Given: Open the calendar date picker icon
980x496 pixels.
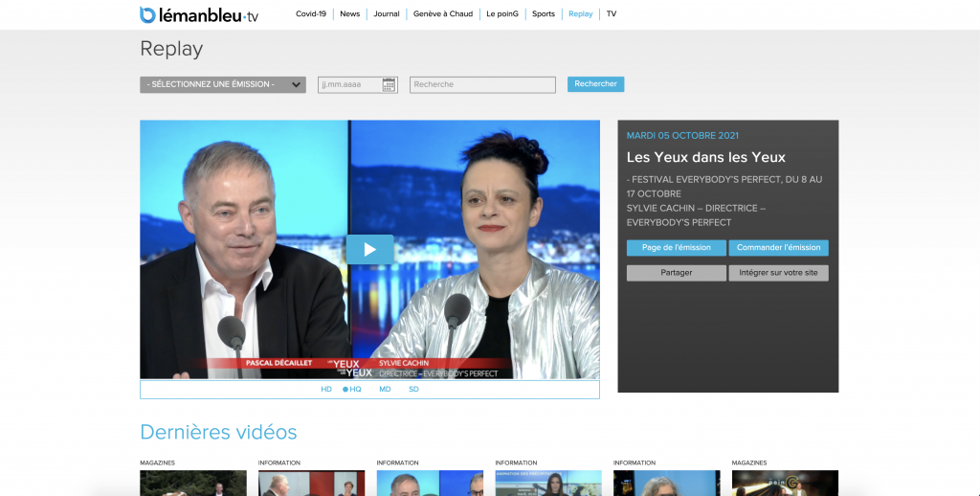Looking at the screenshot, I should (x=389, y=85).
